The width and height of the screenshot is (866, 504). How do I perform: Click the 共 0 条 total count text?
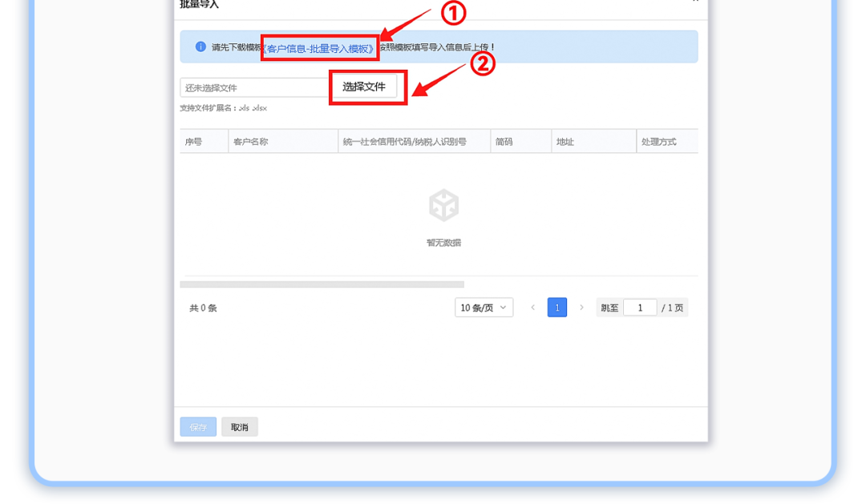(203, 308)
